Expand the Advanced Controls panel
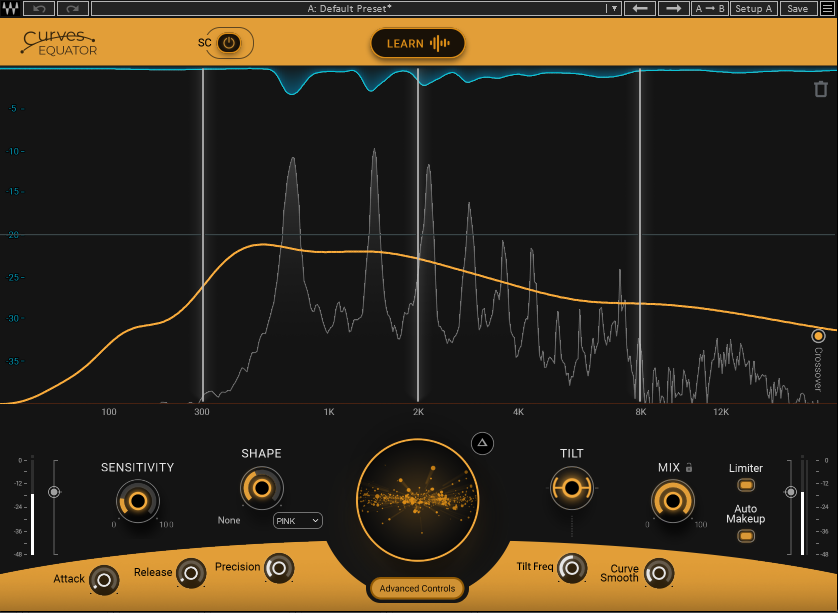Image resolution: width=838 pixels, height=613 pixels. (x=417, y=588)
